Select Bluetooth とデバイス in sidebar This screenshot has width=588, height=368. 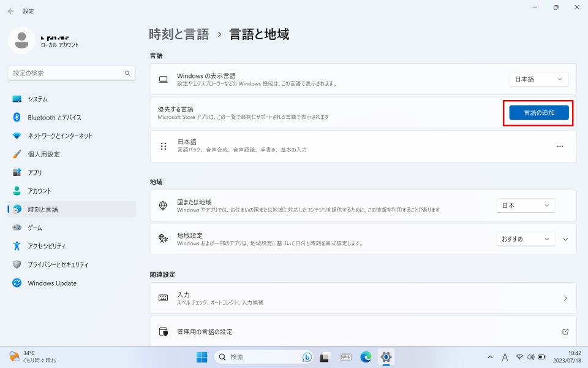pyautogui.click(x=72, y=118)
